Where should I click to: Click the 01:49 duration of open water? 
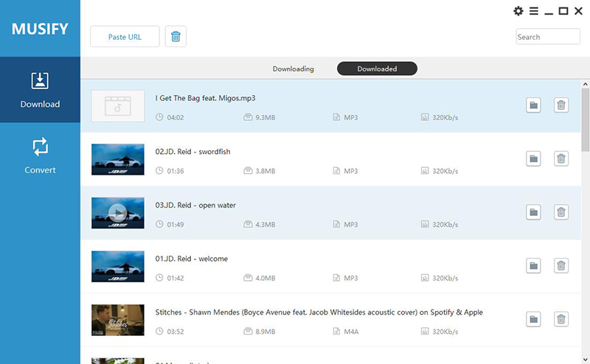point(176,225)
